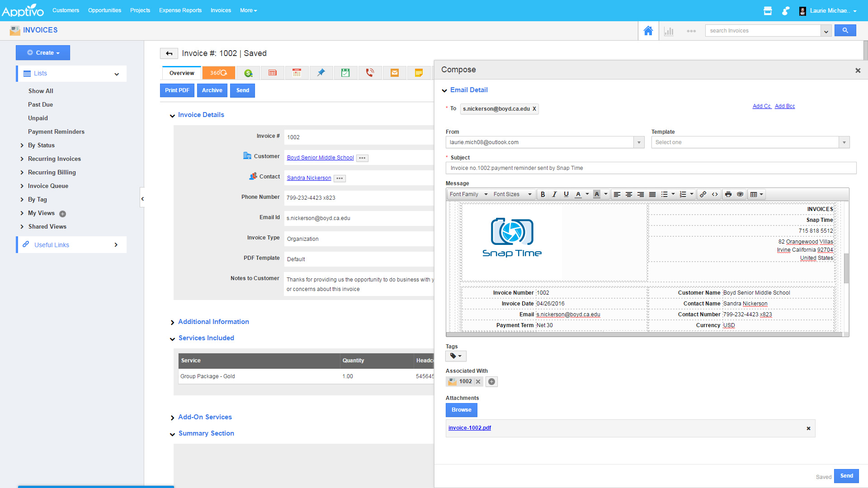Open the green dollar payments icon

click(248, 73)
